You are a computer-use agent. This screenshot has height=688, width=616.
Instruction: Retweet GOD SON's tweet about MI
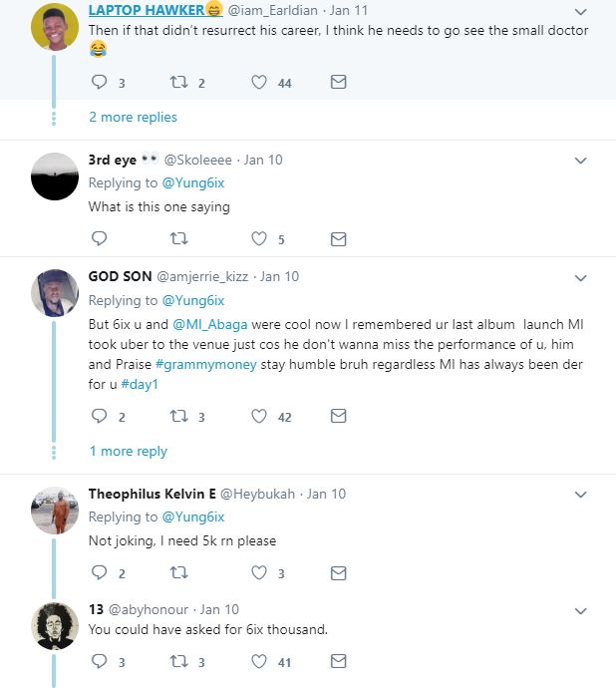179,416
